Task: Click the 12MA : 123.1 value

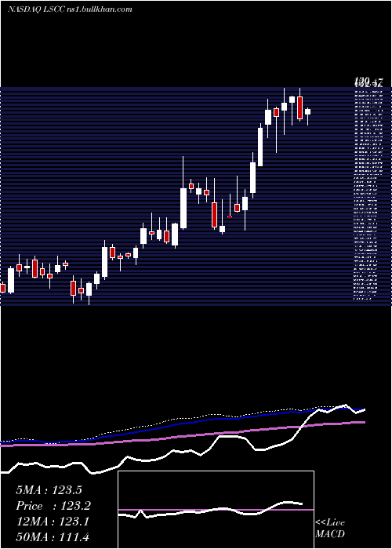Action: click(x=52, y=522)
